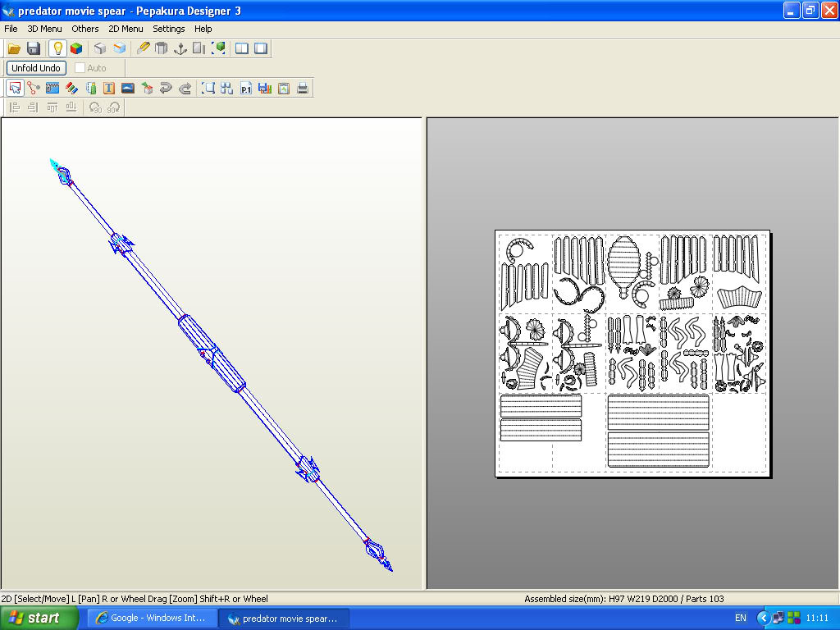
Task: Select the blue zipper edit flaps tool
Action: [x=52, y=89]
